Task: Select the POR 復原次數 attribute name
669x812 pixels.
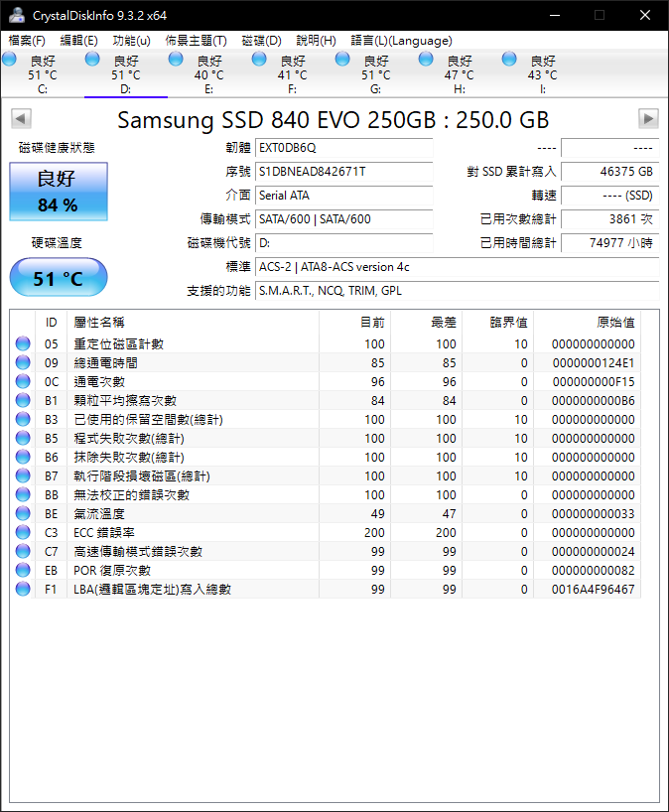Action: [x=112, y=570]
